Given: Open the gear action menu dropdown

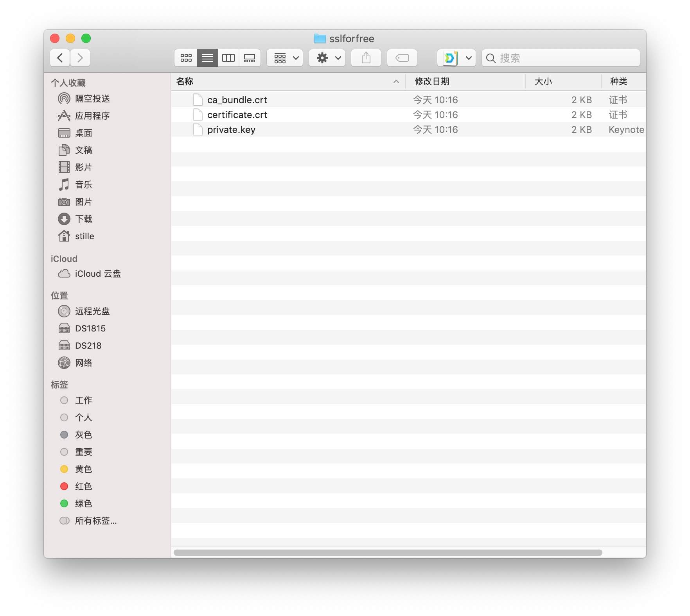Looking at the screenshot, I should tap(327, 58).
